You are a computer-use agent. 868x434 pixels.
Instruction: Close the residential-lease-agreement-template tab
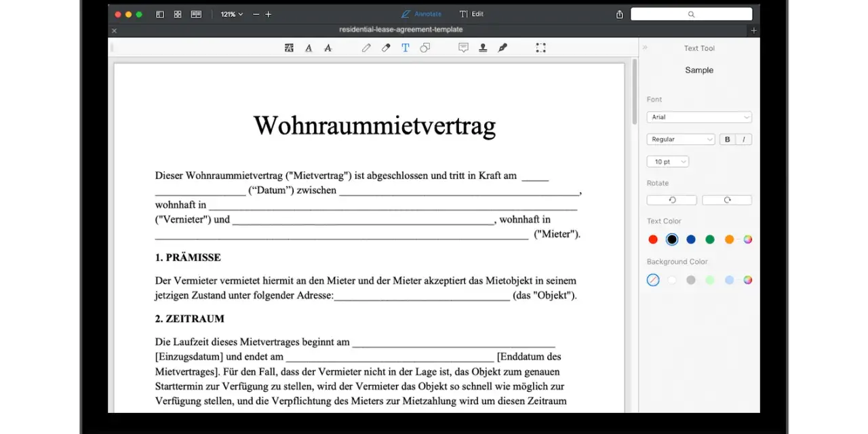pyautogui.click(x=114, y=31)
